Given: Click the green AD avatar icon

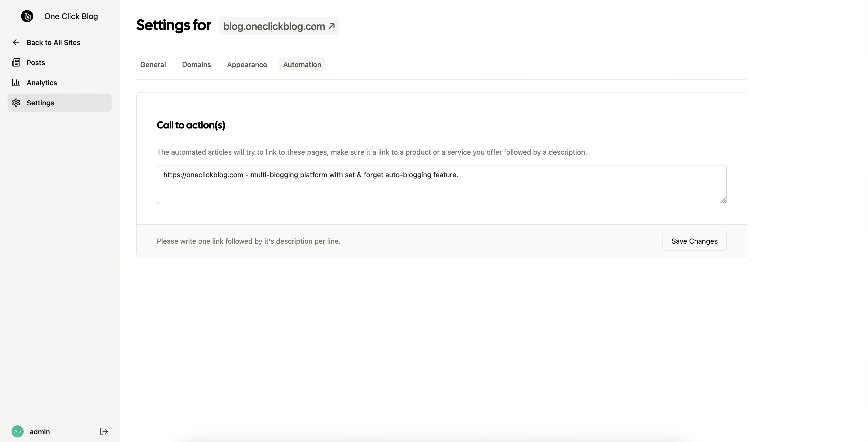Looking at the screenshot, I should click(18, 431).
